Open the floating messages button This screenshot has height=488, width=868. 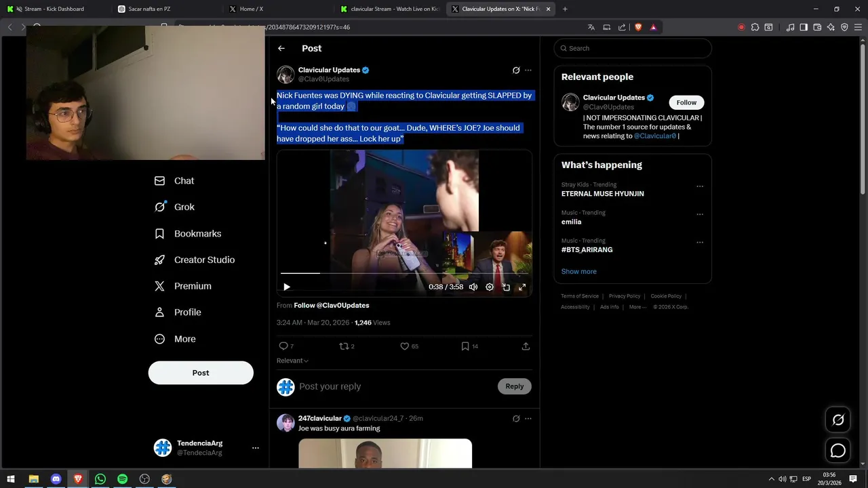click(838, 451)
